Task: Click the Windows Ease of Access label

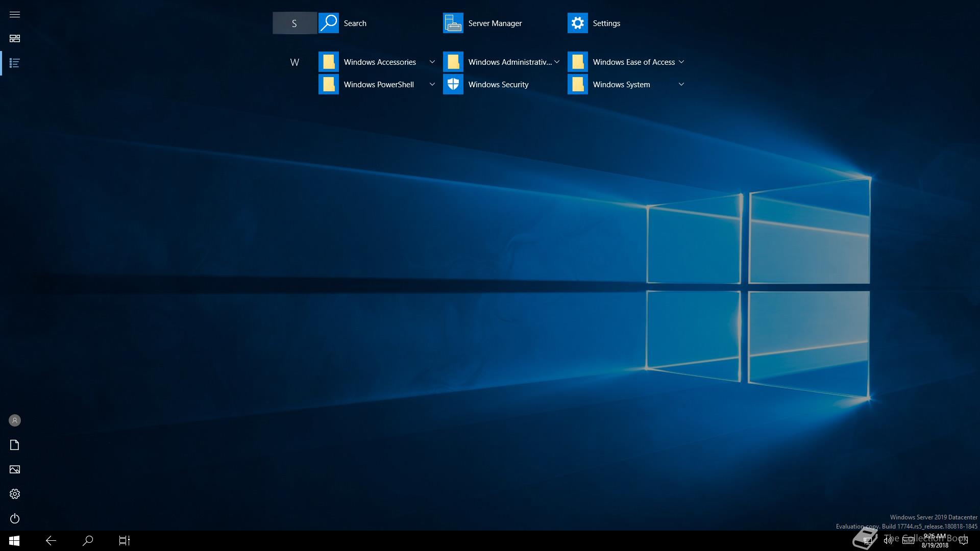Action: 633,62
